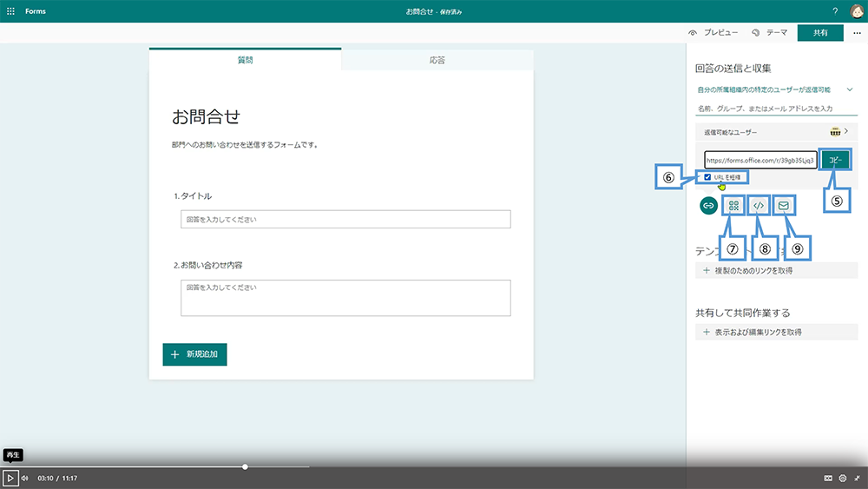
Task: Click the 共有 share button
Action: (x=820, y=33)
